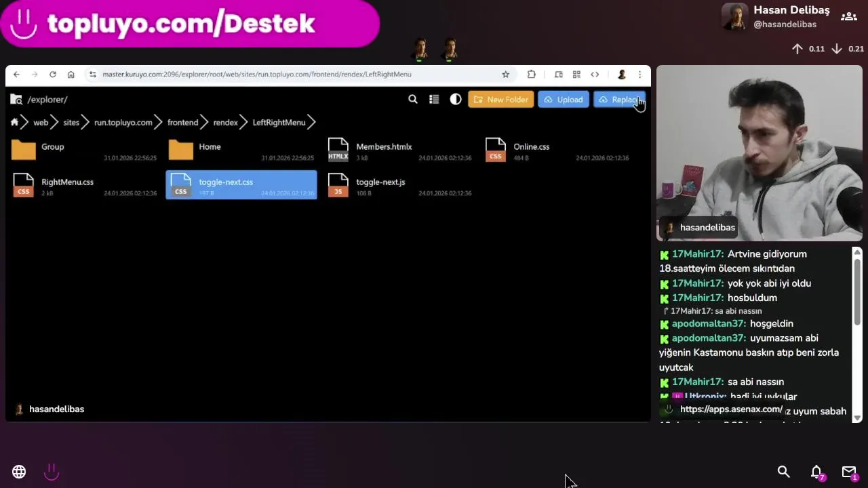The height and width of the screenshot is (488, 868).
Task: Navigate to the rendex breadcrumb
Action: (x=225, y=123)
